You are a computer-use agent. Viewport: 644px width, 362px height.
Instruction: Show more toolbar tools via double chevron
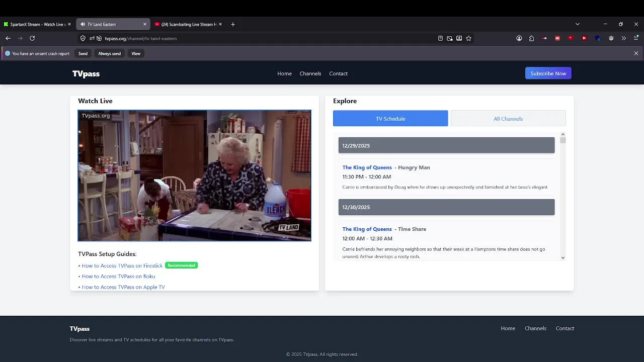624,38
